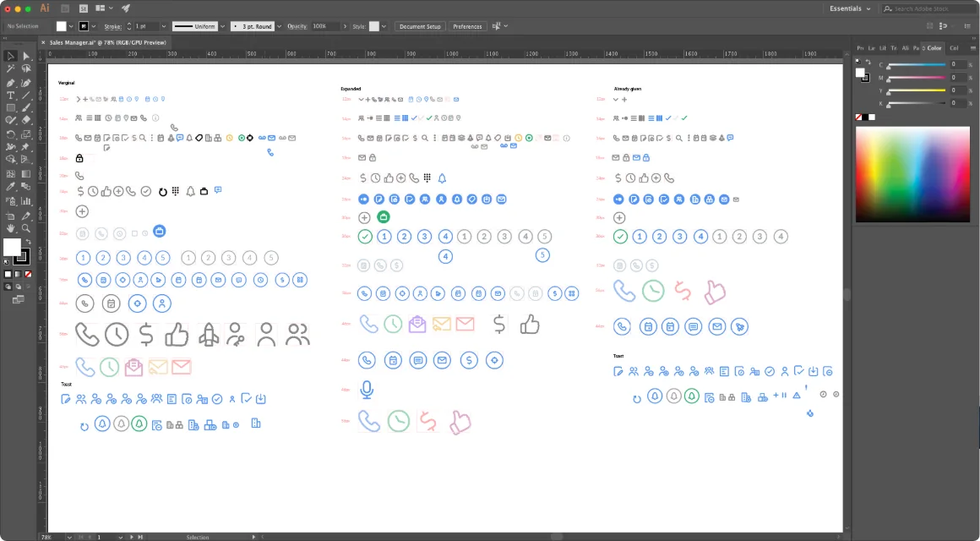The image size is (980, 541).
Task: Select the Symbol Sprayer tool
Action: pyautogui.click(x=11, y=201)
